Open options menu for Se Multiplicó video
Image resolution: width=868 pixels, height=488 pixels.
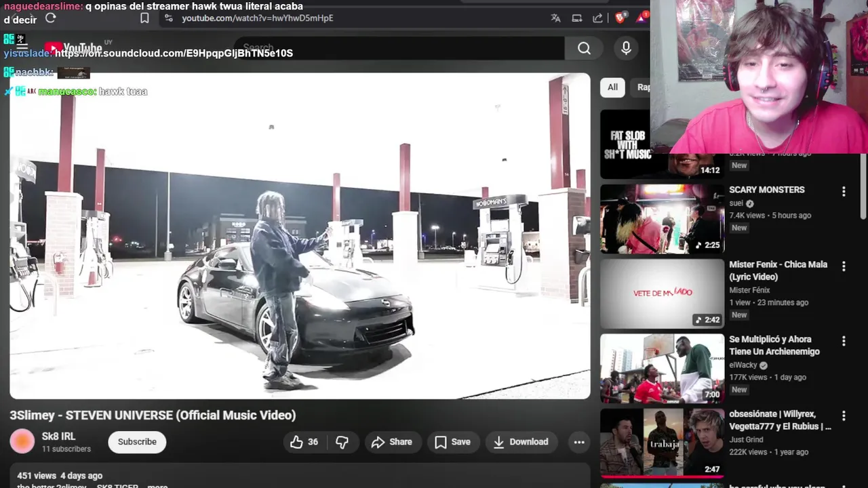pyautogui.click(x=844, y=341)
